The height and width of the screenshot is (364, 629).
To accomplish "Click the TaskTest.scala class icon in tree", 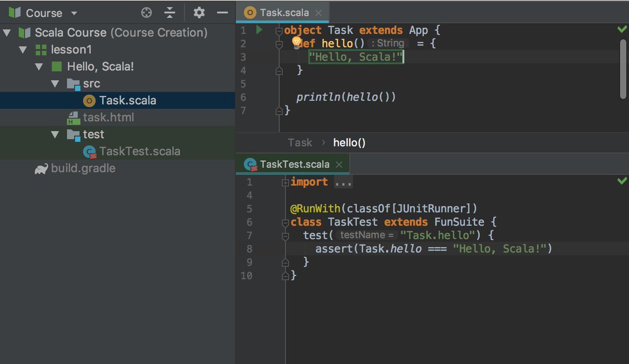I will tap(90, 152).
